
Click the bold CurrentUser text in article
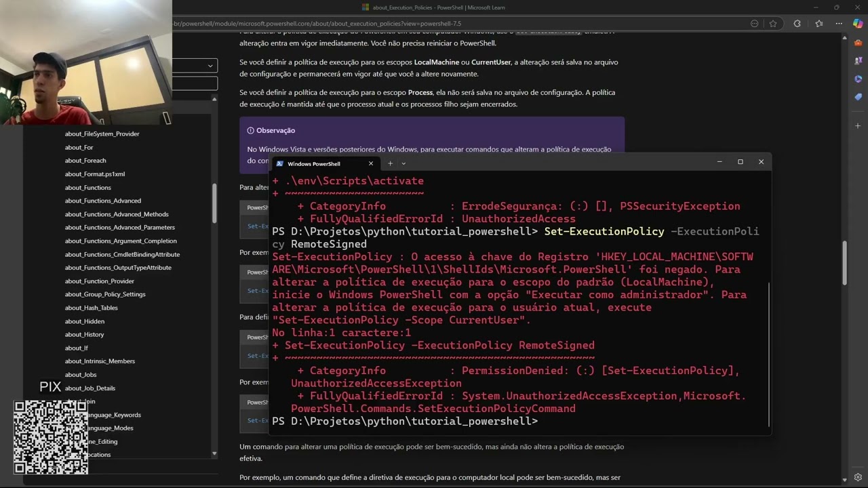point(491,62)
